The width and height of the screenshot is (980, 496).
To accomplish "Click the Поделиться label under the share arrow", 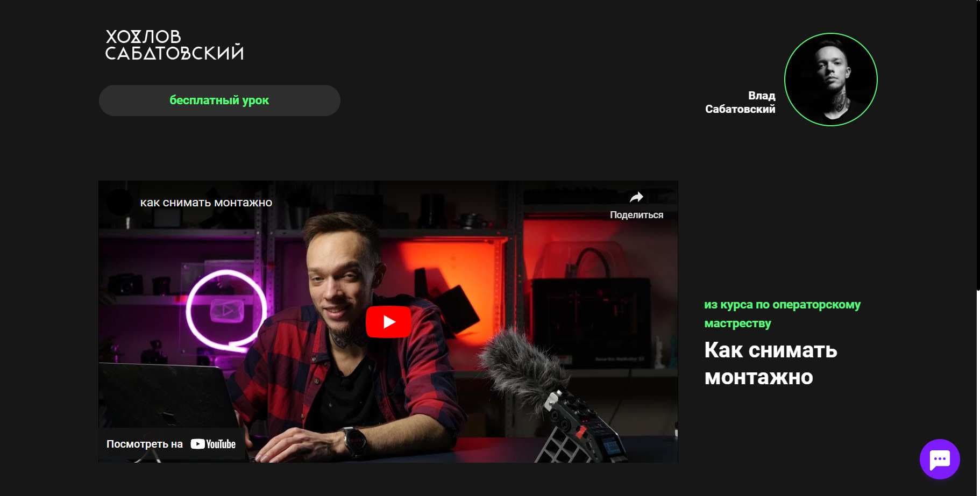I will coord(636,215).
